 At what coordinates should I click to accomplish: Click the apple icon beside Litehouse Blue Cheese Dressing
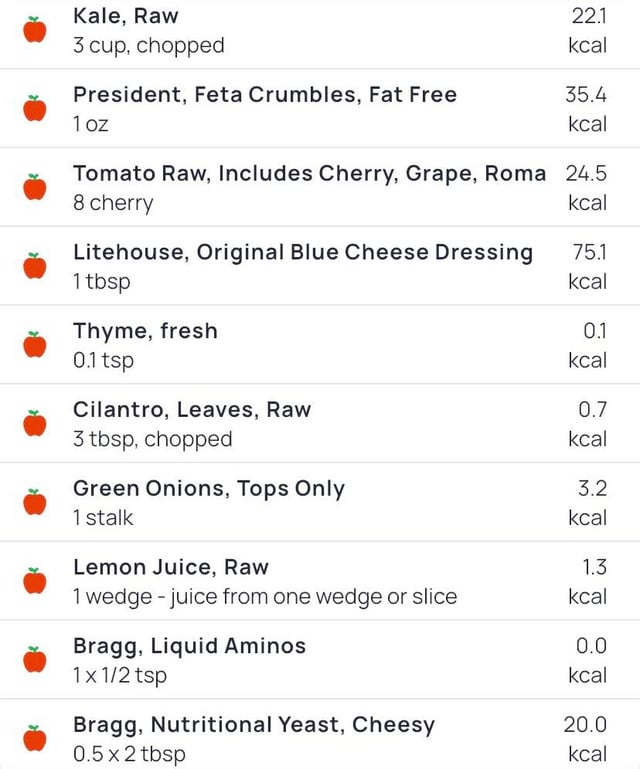[35, 266]
